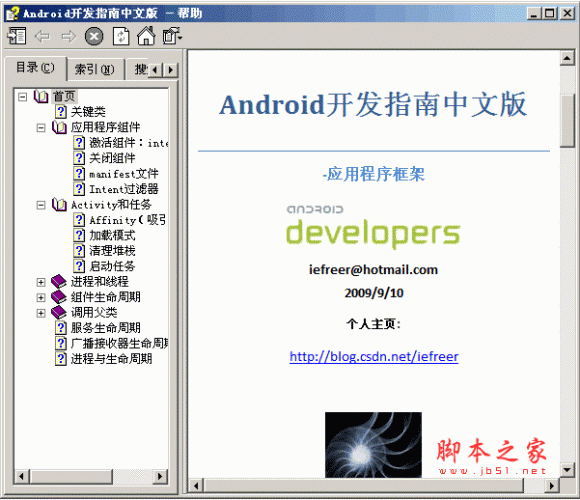This screenshot has width=580, height=500.
Task: Go to the Home page icon
Action: (146, 36)
